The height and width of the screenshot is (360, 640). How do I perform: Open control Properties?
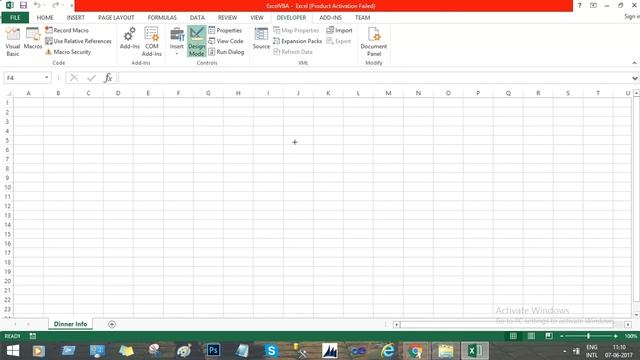click(x=225, y=30)
